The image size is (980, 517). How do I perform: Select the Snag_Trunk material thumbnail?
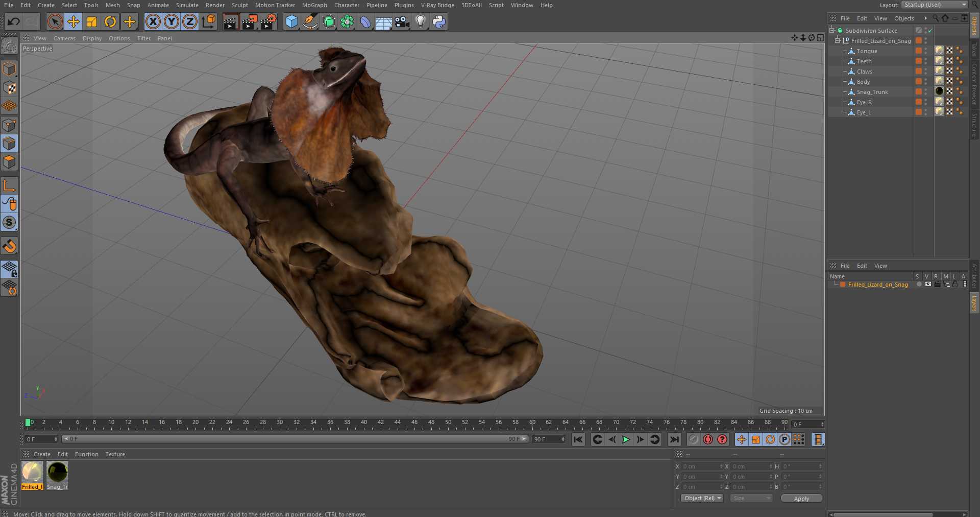click(57, 473)
